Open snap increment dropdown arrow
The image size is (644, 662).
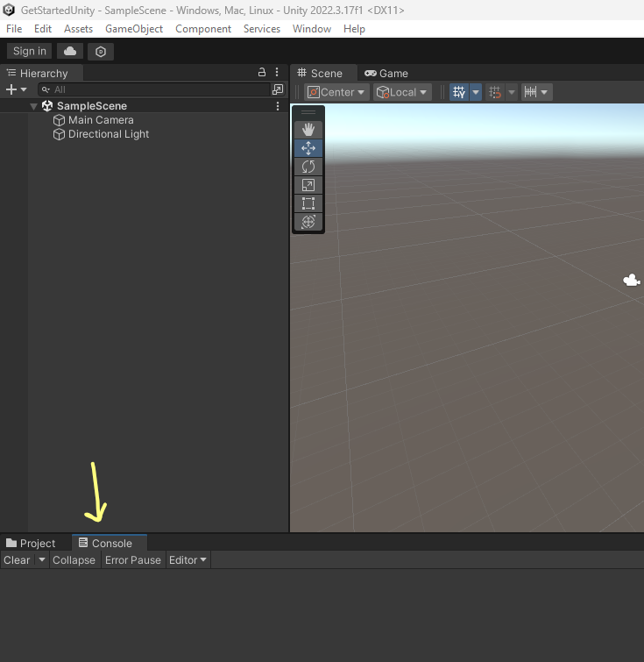[544, 92]
